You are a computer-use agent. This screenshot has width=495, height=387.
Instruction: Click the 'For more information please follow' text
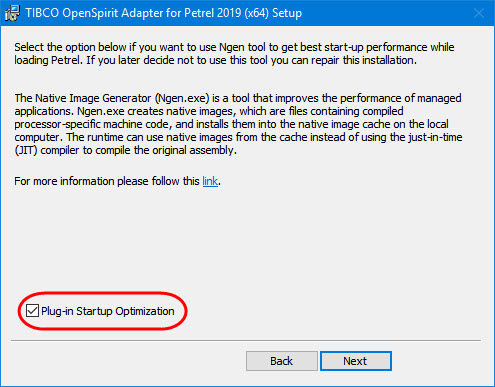click(x=107, y=181)
